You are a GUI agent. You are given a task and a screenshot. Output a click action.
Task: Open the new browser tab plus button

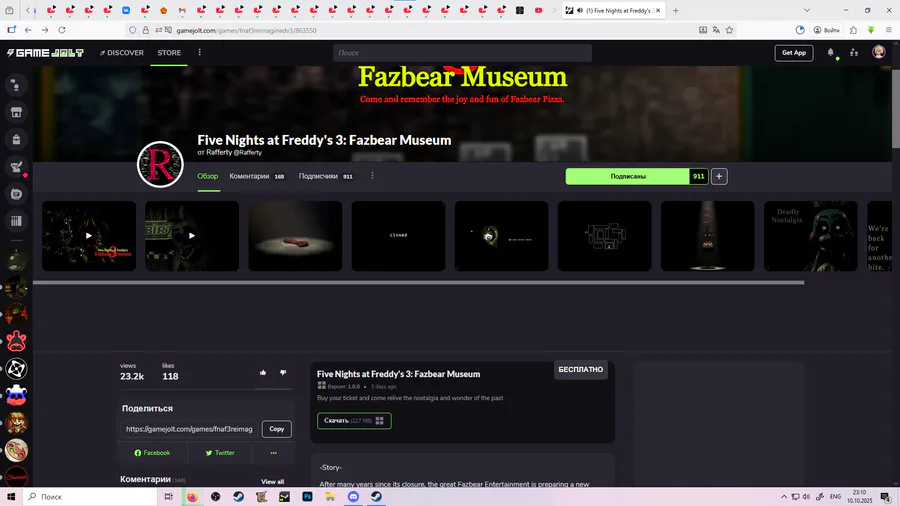(x=676, y=10)
